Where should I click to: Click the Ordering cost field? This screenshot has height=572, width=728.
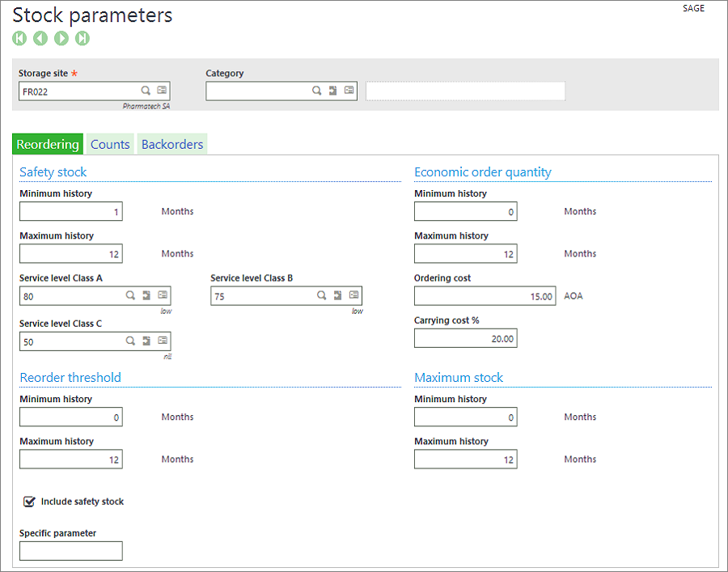(x=485, y=296)
